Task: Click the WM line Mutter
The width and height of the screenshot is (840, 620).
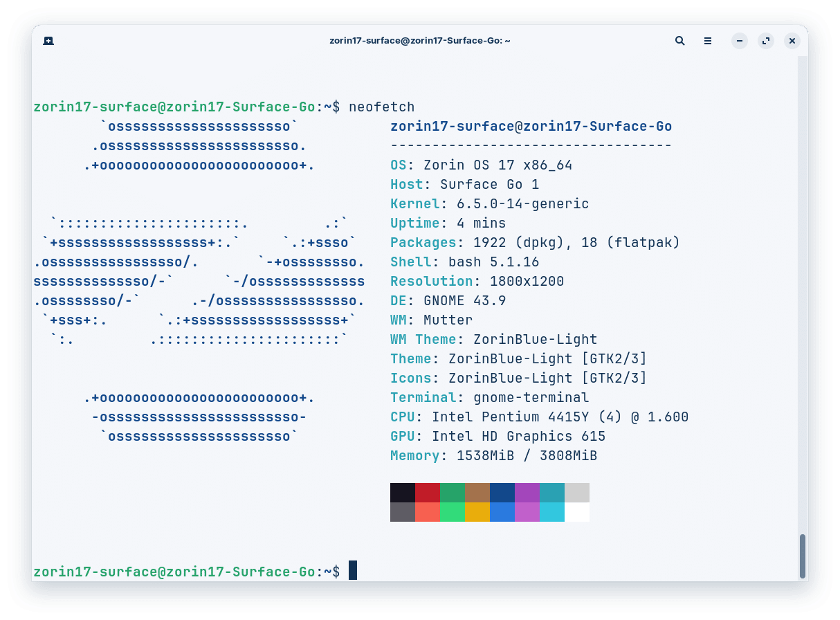Action: coord(432,320)
